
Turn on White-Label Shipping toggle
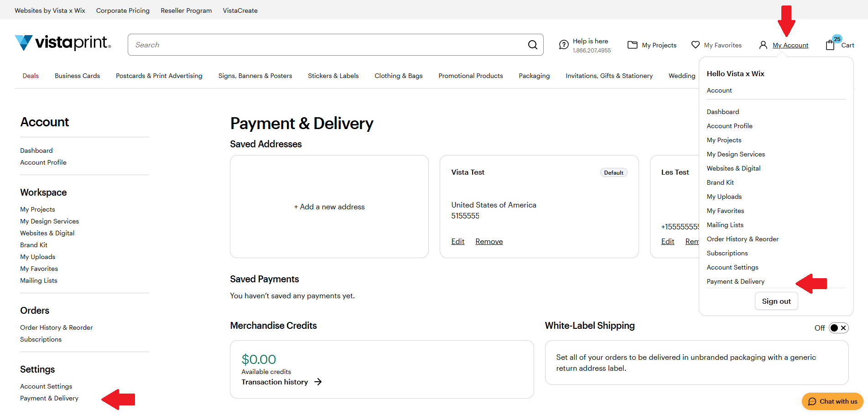(838, 328)
